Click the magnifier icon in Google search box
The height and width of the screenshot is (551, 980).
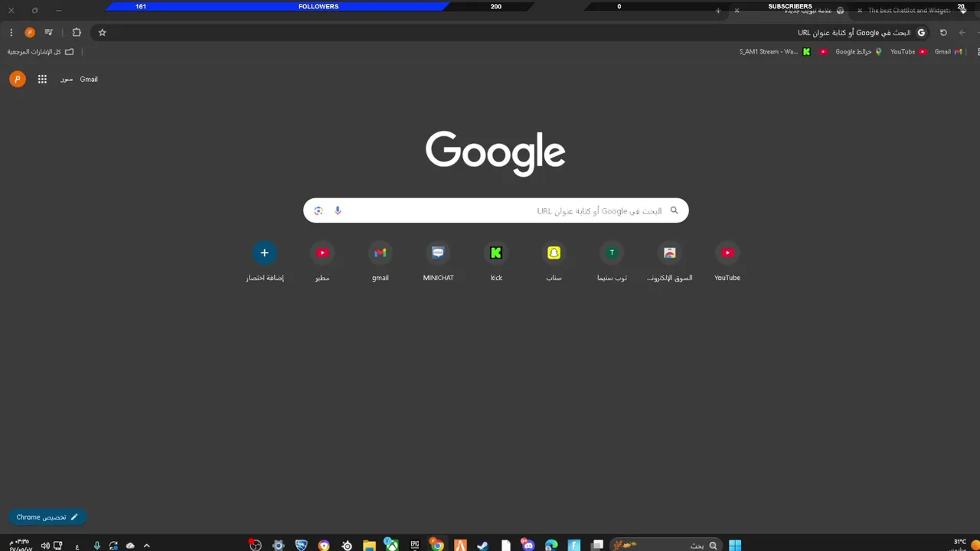point(675,210)
